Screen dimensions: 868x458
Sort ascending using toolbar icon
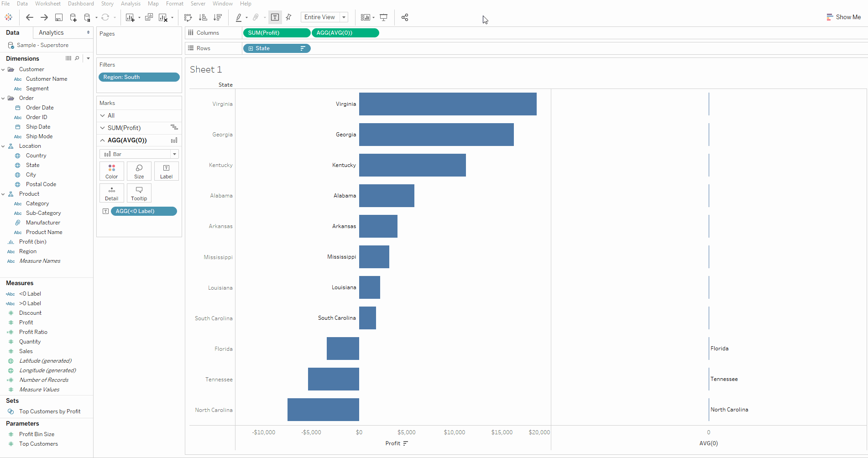[203, 17]
